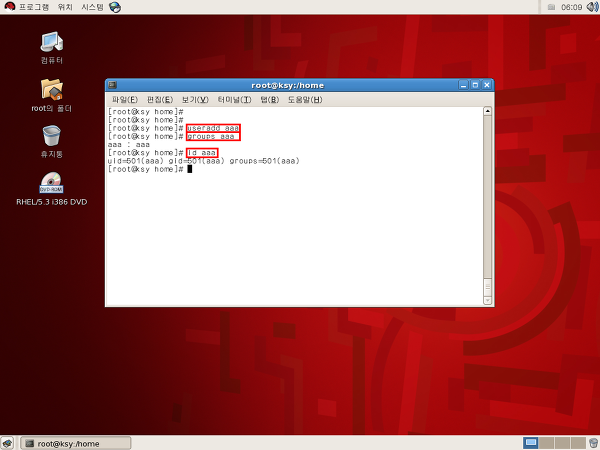This screenshot has width=600, height=450.
Task: Click the terminal title bar text root@ksy:/home
Action: pos(287,85)
